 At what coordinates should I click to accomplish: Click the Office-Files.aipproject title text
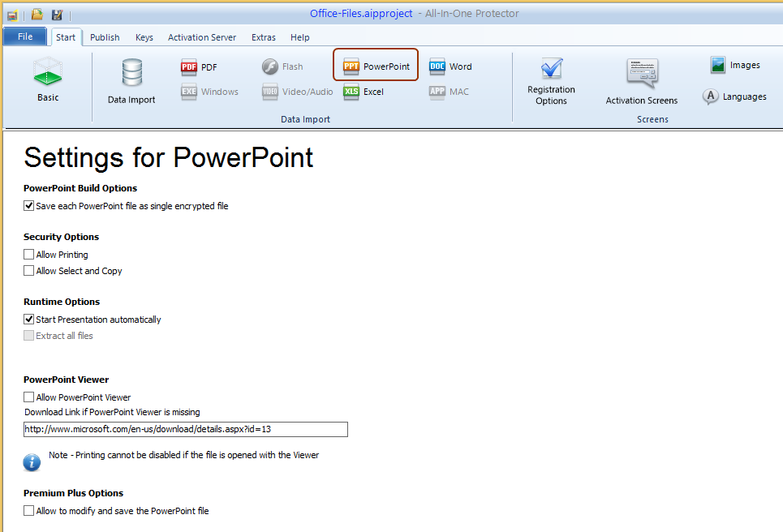coord(361,14)
